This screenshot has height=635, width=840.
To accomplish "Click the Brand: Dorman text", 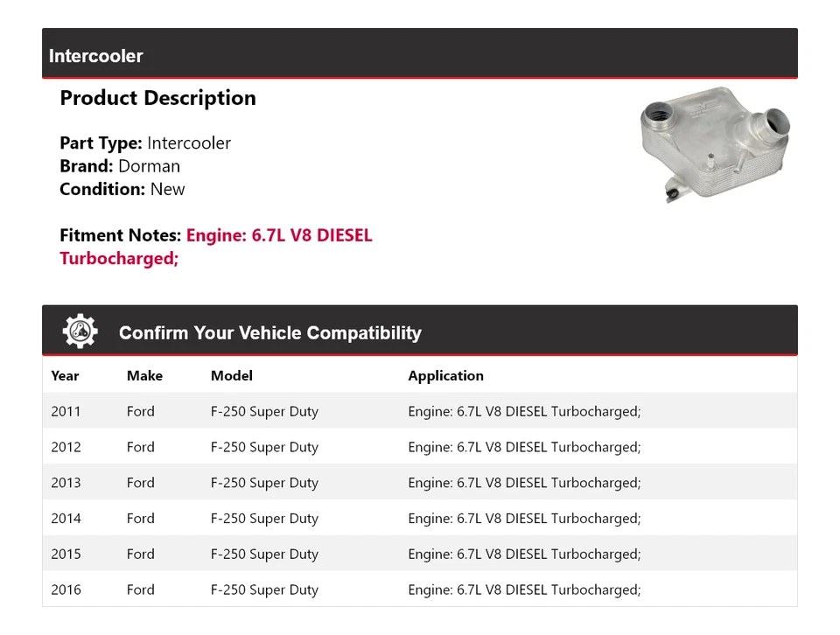I will 120,166.
